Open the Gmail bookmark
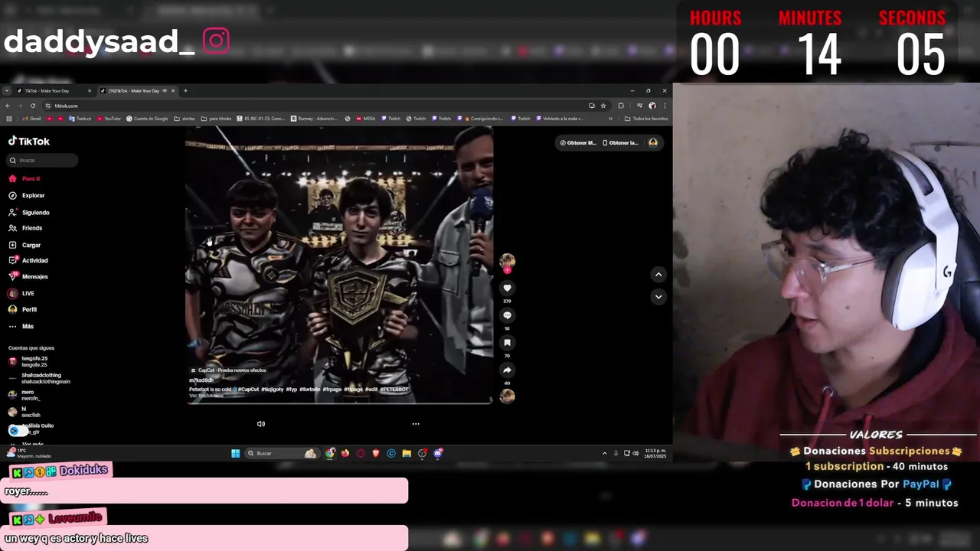Viewport: 980px width, 551px height. coord(32,119)
